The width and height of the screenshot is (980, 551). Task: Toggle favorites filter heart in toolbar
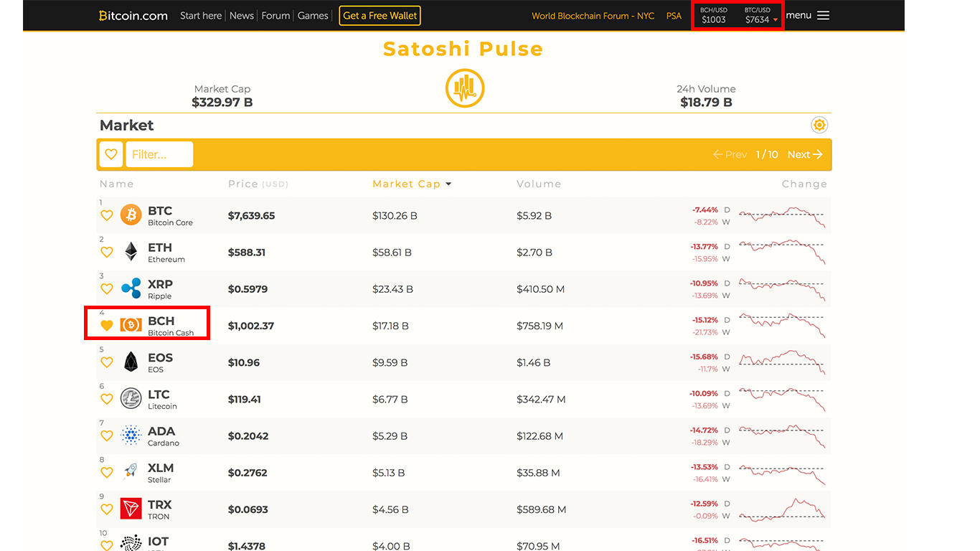tap(110, 154)
